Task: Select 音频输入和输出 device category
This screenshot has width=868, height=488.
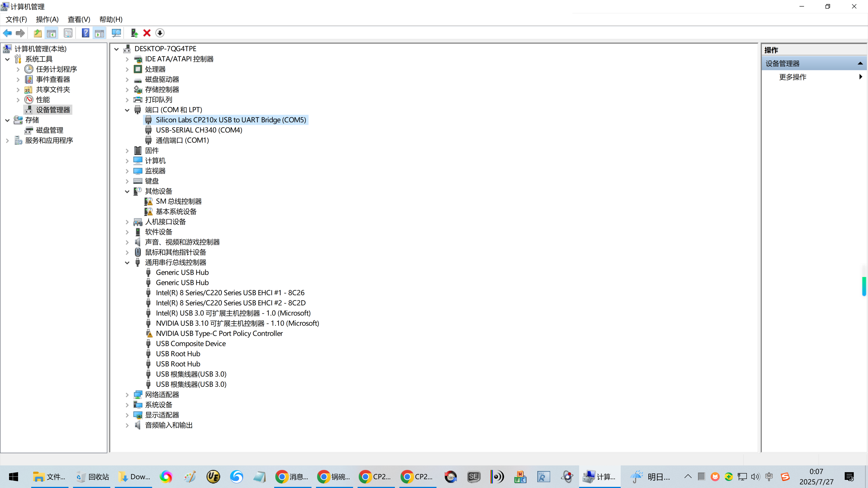Action: 169,425
